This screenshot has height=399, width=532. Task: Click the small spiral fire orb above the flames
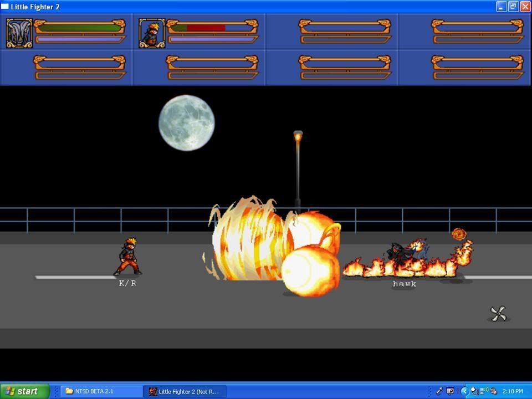click(x=459, y=234)
